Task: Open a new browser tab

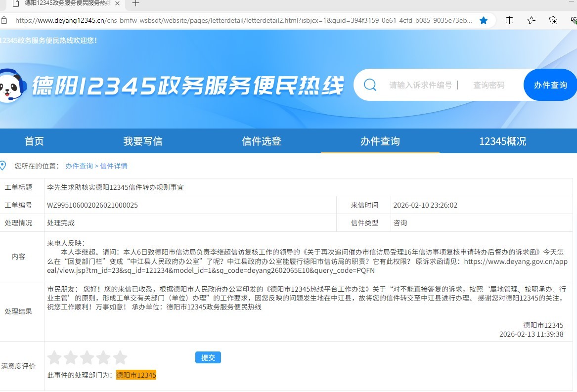Action: tap(135, 3)
